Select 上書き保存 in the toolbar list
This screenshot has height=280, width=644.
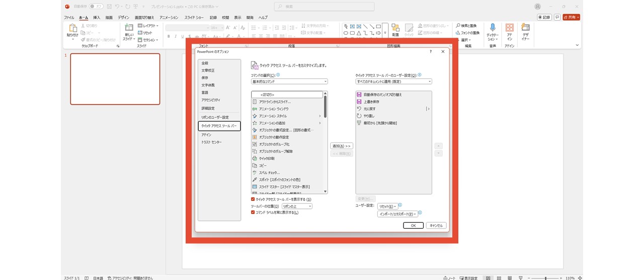pos(393,102)
